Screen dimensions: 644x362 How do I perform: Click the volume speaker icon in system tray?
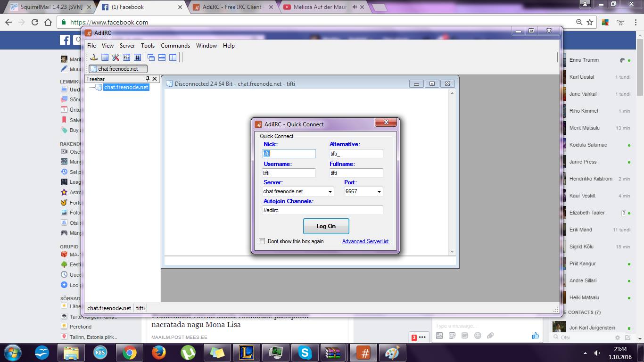[x=597, y=353]
